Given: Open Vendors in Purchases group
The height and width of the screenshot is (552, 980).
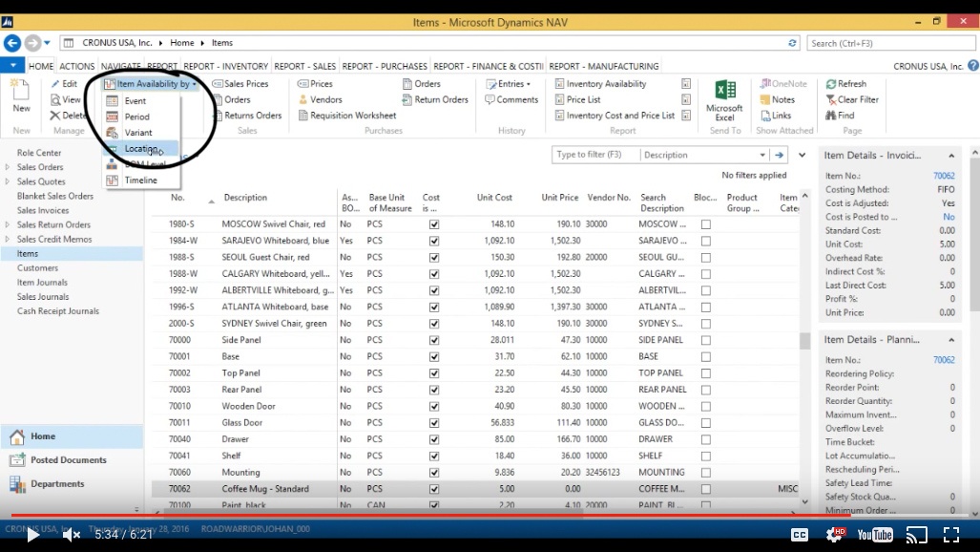Looking at the screenshot, I should coord(320,99).
